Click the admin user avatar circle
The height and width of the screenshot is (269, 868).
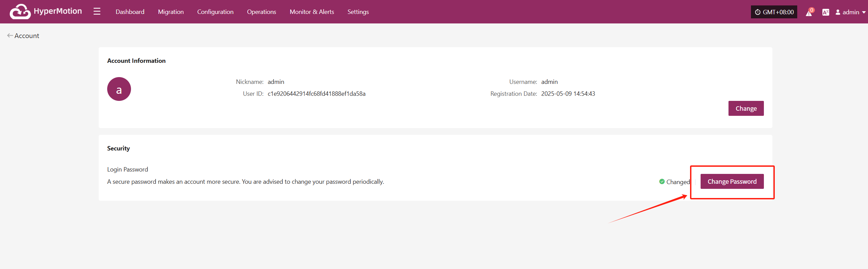tap(119, 89)
